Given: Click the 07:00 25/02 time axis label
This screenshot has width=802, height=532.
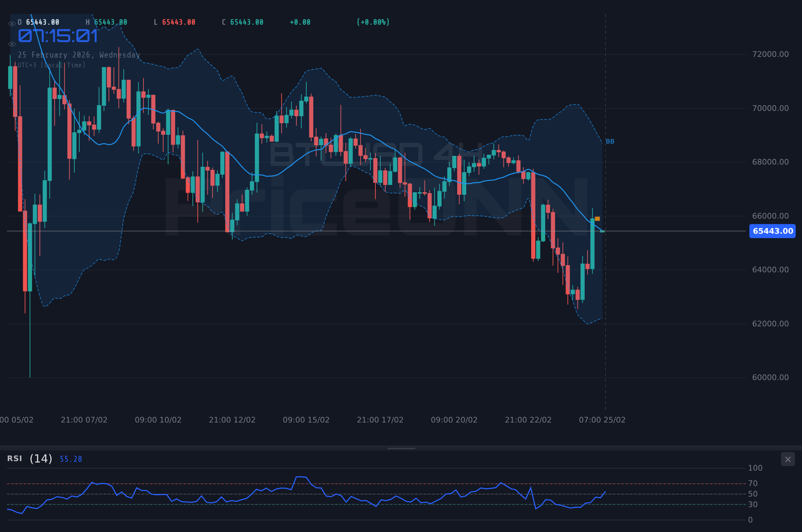Looking at the screenshot, I should coord(602,420).
